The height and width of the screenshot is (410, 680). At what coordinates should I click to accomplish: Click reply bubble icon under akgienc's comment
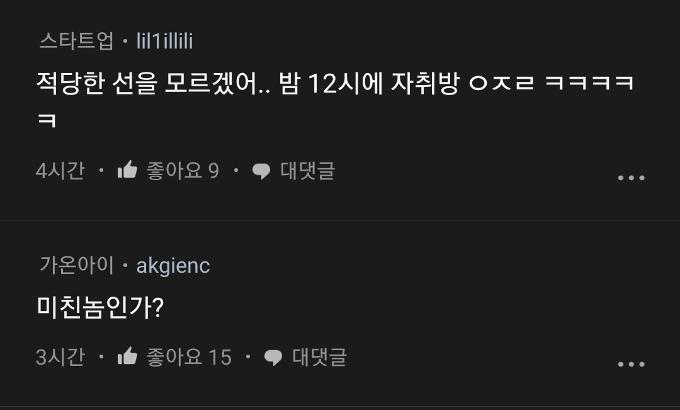click(x=273, y=357)
